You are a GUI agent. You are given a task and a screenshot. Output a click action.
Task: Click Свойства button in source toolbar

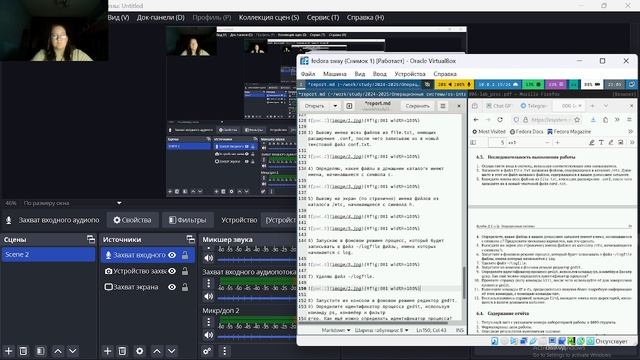coord(132,220)
